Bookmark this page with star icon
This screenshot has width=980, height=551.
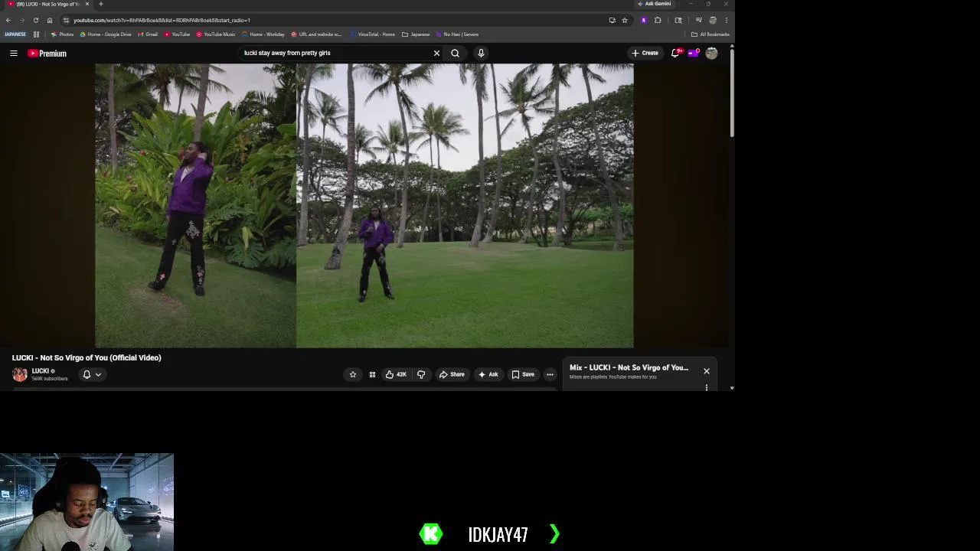[x=625, y=20]
